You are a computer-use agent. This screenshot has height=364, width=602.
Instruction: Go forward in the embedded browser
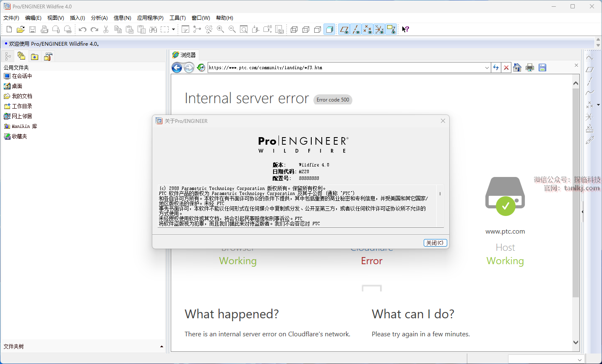[189, 68]
